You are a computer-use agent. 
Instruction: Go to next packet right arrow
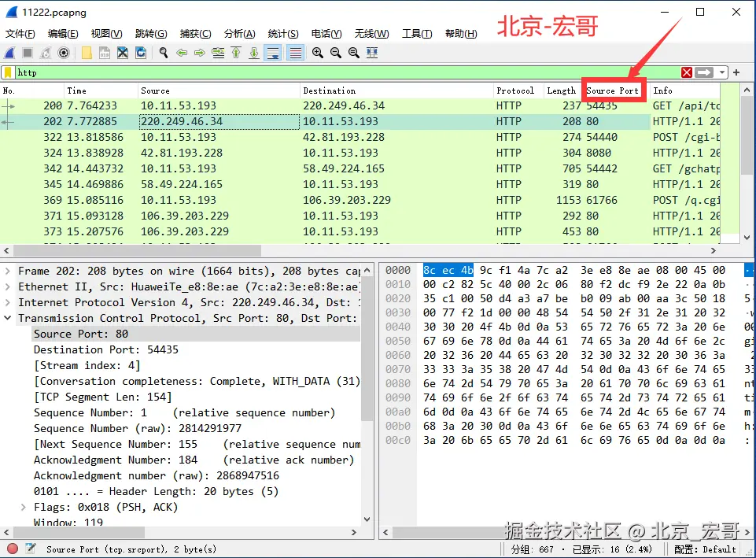pyautogui.click(x=200, y=53)
